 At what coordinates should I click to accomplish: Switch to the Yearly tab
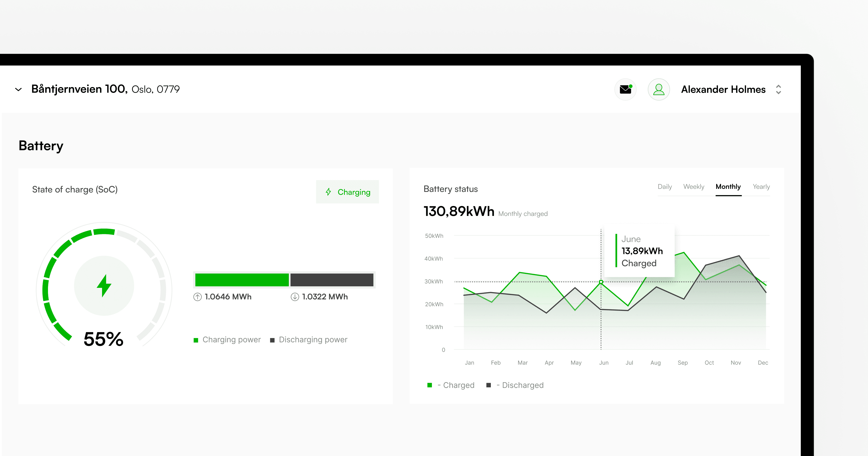761,187
